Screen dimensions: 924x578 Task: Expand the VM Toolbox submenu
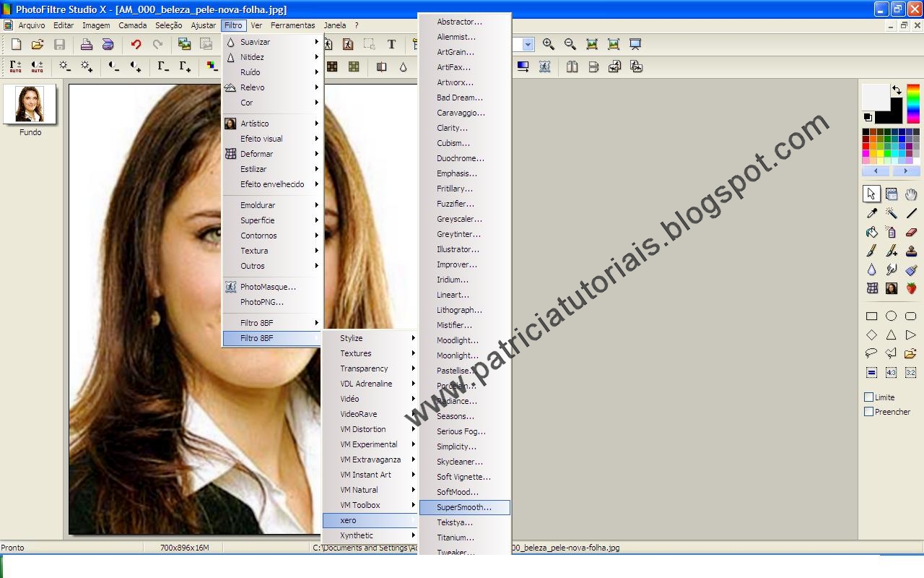coord(370,505)
